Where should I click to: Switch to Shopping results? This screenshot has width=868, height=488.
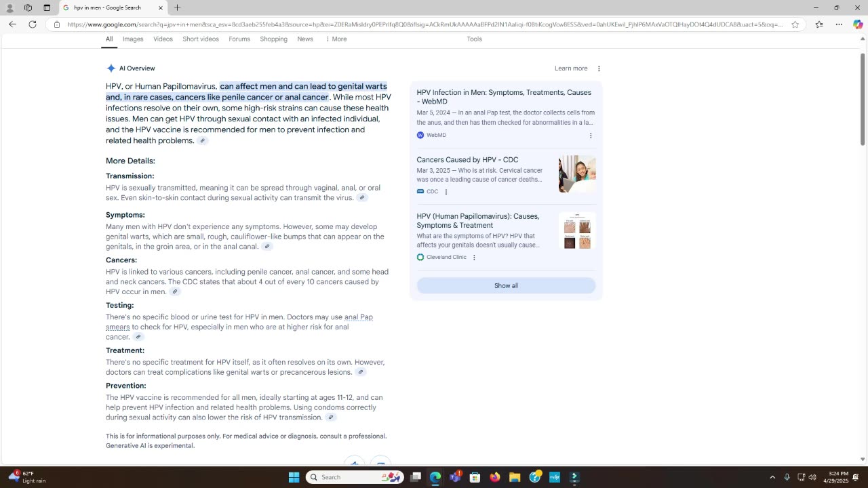click(x=274, y=39)
